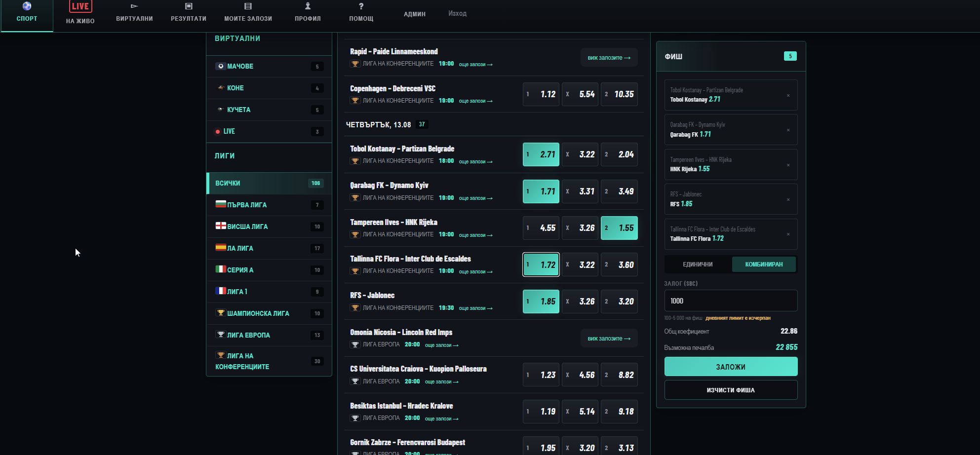980x455 pixels.
Task: Log out via Изход link
Action: click(x=457, y=13)
